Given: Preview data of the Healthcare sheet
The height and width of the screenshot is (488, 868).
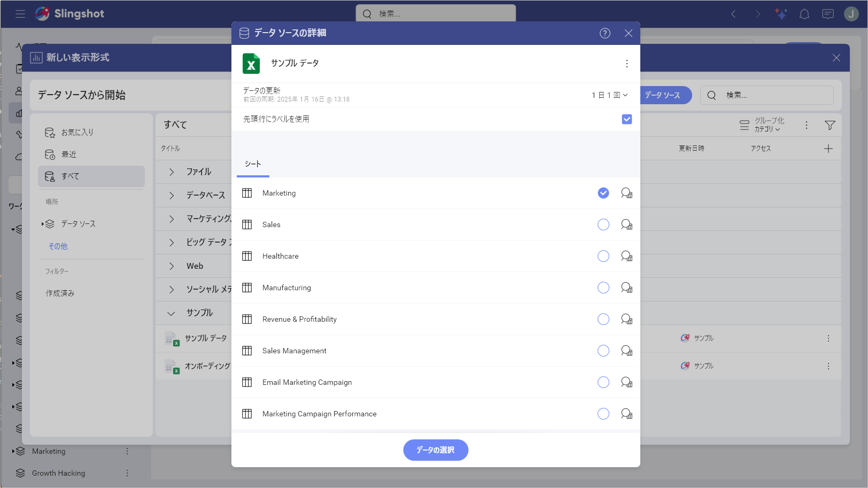Looking at the screenshot, I should pos(627,256).
